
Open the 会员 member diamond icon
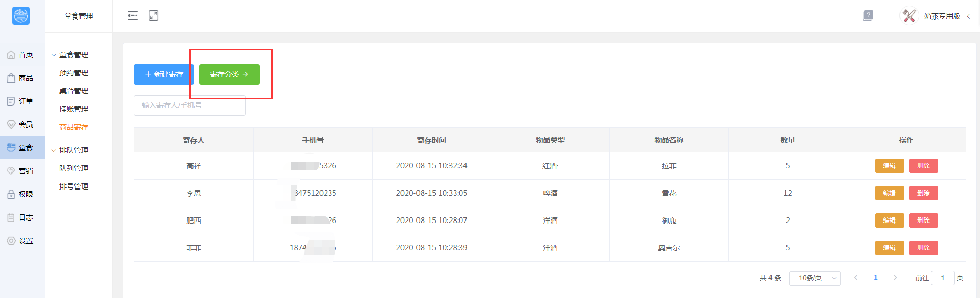click(11, 124)
